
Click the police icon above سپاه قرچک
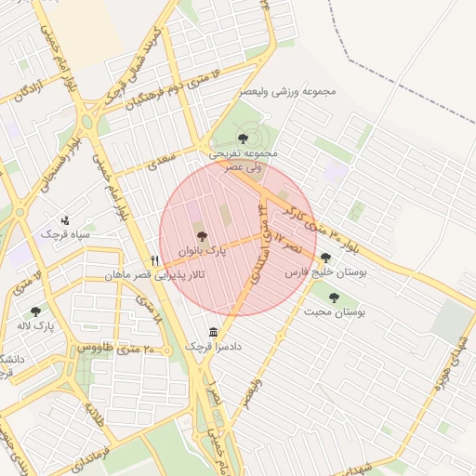click(x=65, y=221)
